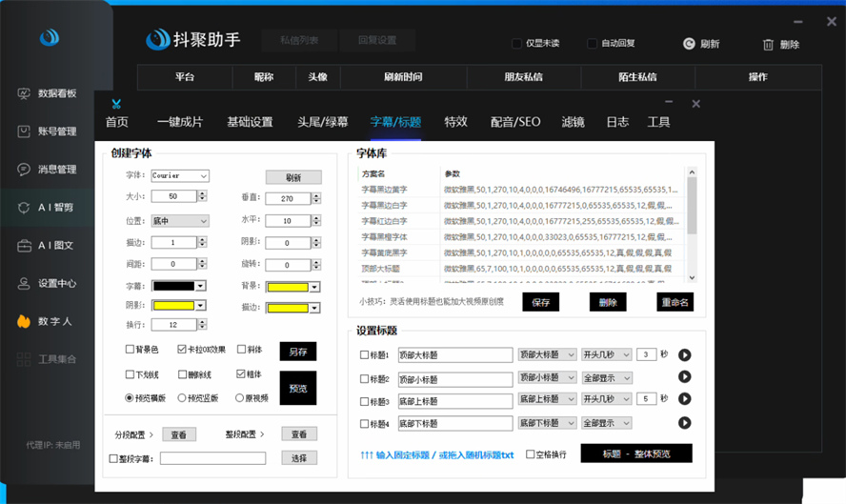Open the 背景 yellow color swatch
This screenshot has height=504, width=846.
click(x=293, y=287)
